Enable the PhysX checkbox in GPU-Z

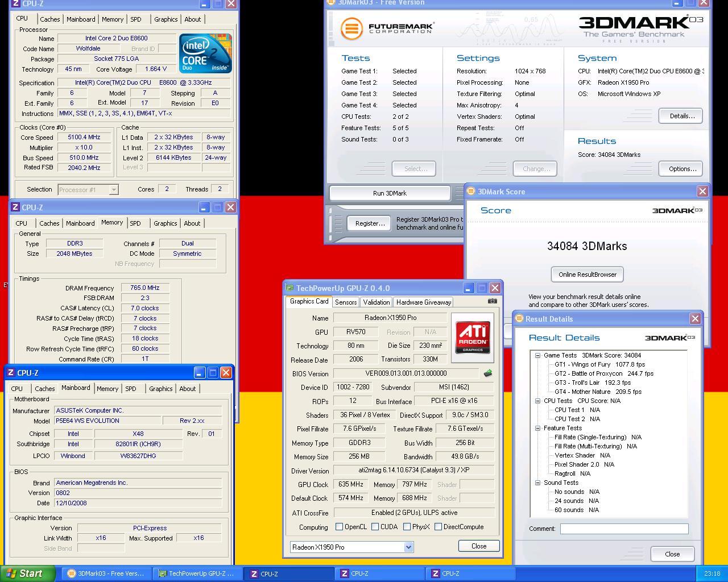pos(407,527)
